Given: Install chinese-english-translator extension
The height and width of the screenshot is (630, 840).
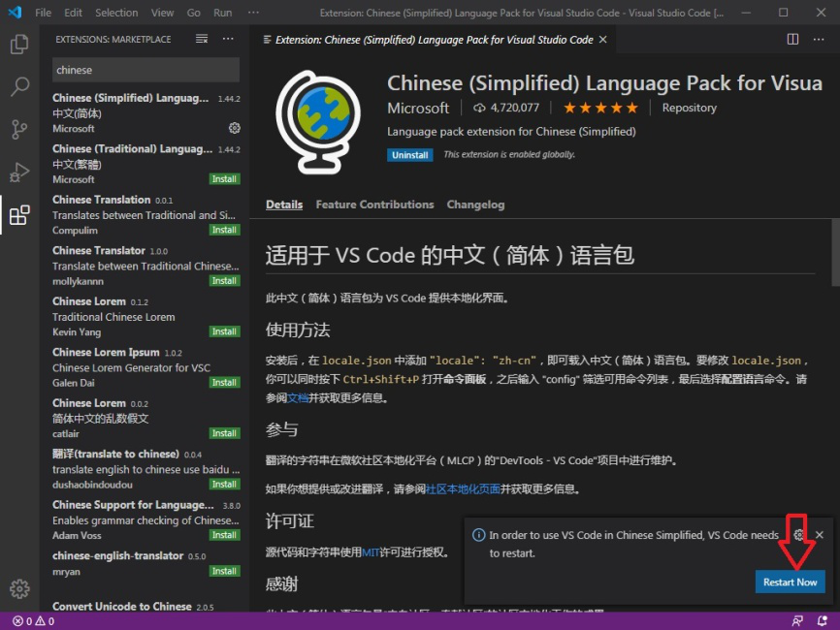Looking at the screenshot, I should pyautogui.click(x=224, y=571).
